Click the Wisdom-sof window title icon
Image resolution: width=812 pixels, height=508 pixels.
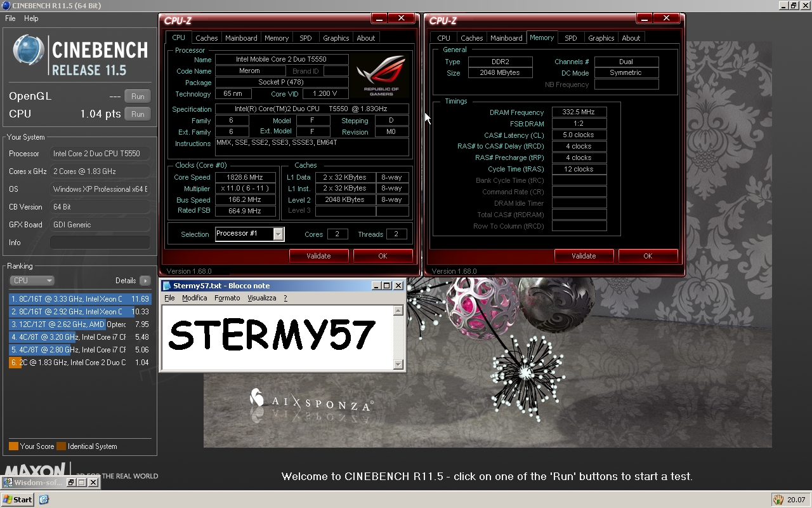coord(8,483)
